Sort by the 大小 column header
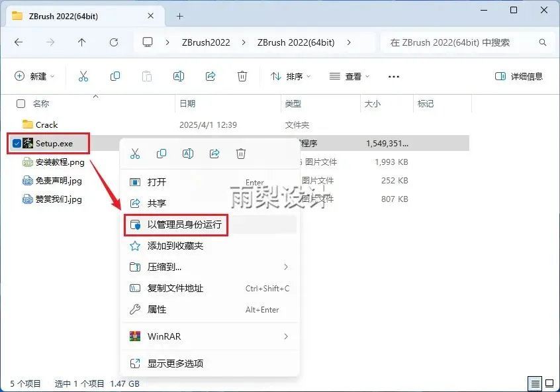This screenshot has width=560, height=392. (x=372, y=103)
